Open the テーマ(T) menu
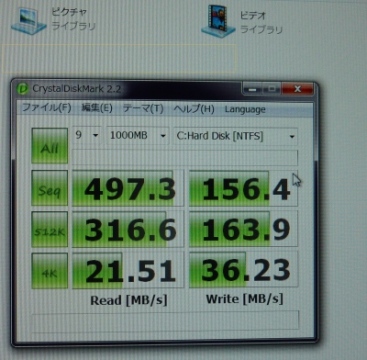Viewport: 367px width, 360px height. (x=143, y=108)
